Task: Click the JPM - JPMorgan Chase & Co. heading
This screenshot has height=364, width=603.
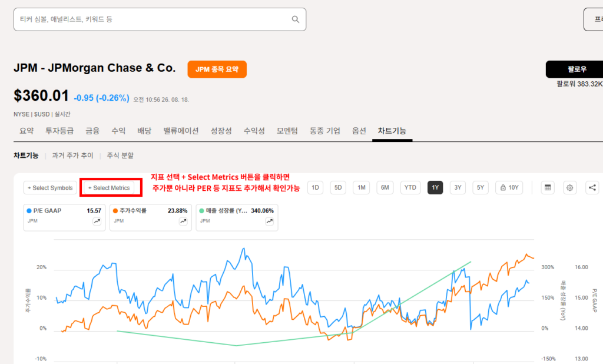Action: point(95,68)
